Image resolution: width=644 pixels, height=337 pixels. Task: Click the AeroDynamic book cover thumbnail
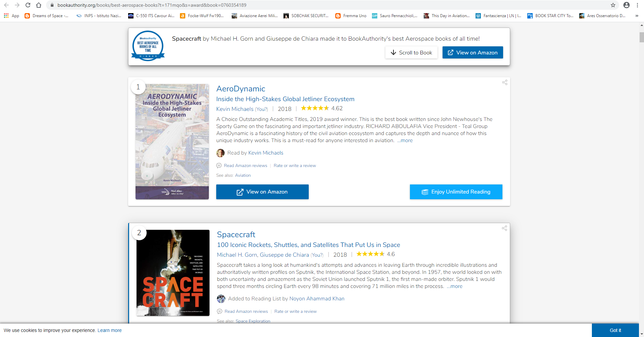click(x=172, y=141)
